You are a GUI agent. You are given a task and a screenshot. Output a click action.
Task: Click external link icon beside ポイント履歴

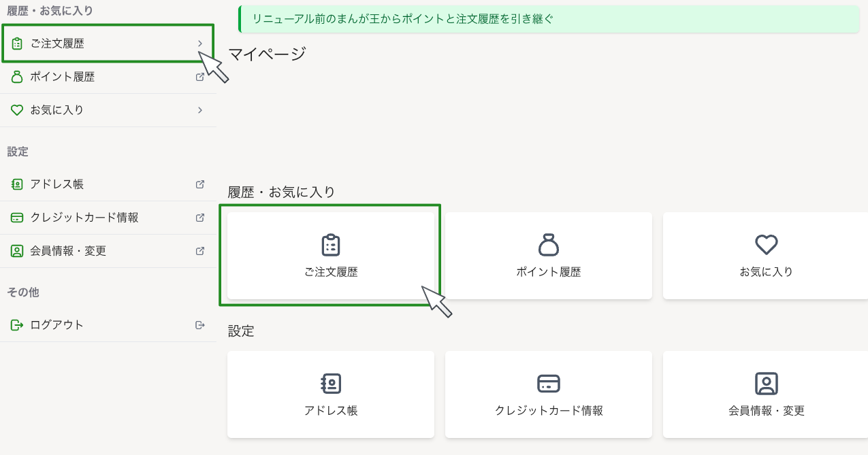point(200,77)
